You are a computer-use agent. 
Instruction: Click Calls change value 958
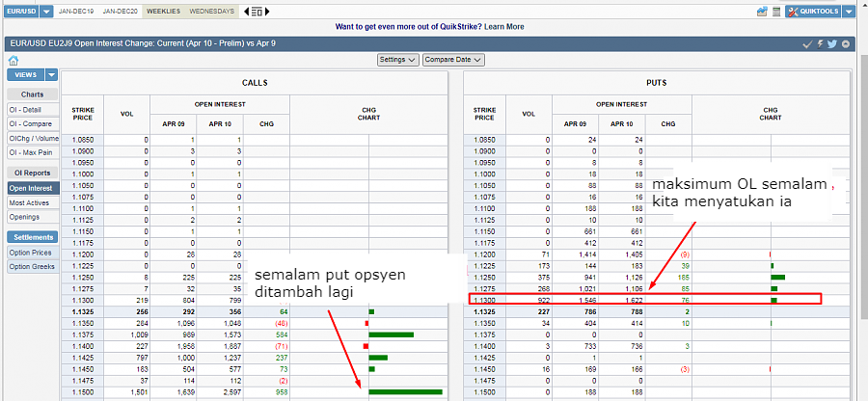click(x=282, y=392)
